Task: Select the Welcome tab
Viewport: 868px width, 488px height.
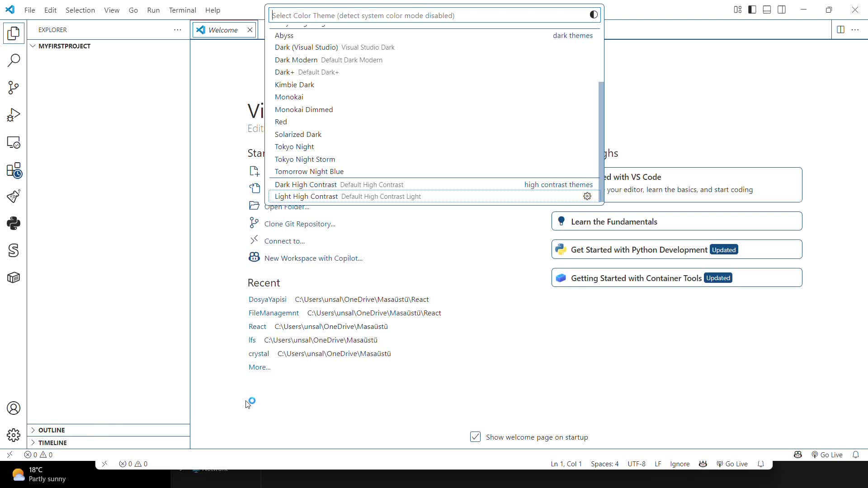Action: coord(225,30)
